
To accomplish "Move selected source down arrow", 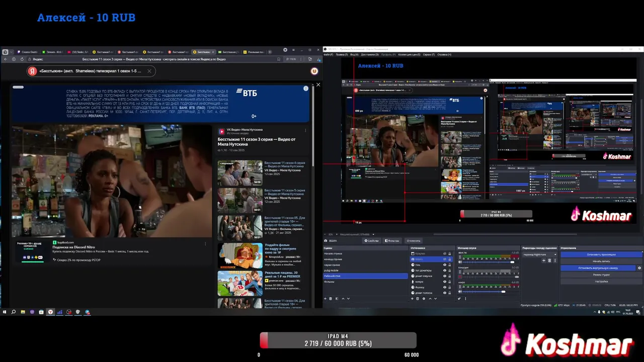I will tap(435, 299).
